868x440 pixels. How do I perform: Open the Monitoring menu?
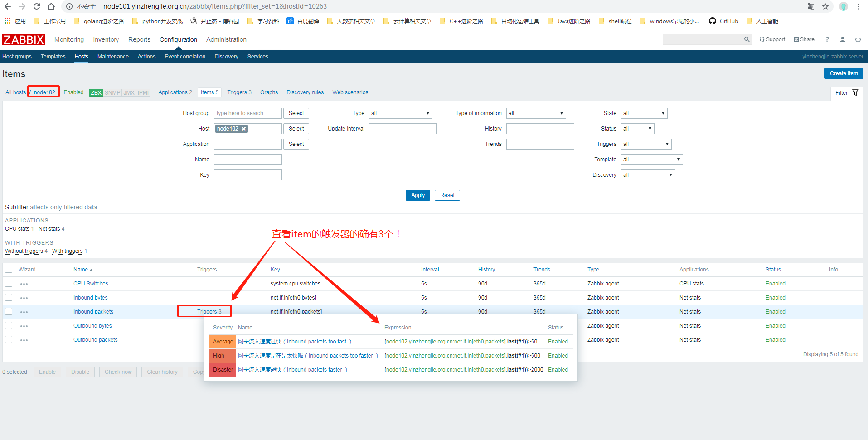[x=69, y=40]
